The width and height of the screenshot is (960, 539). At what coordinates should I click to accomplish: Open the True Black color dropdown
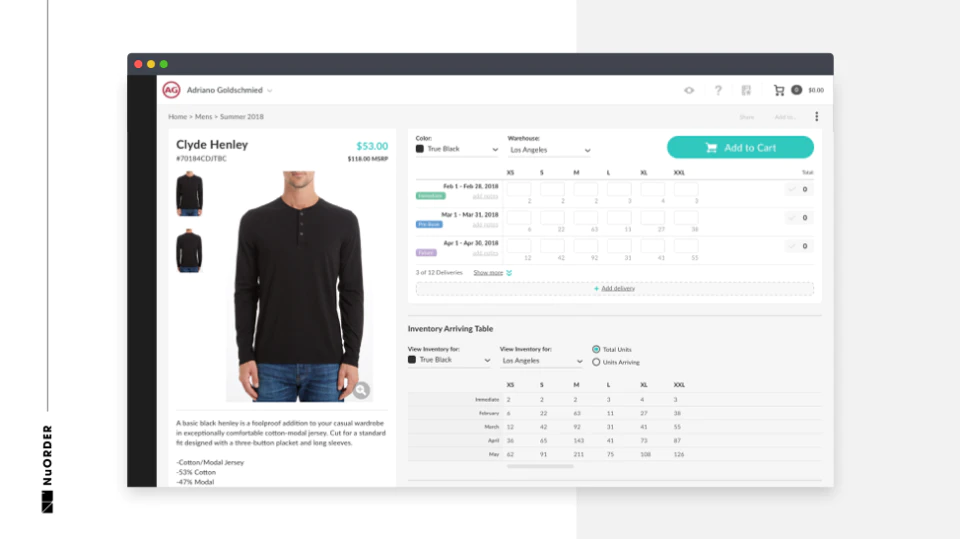coord(457,149)
